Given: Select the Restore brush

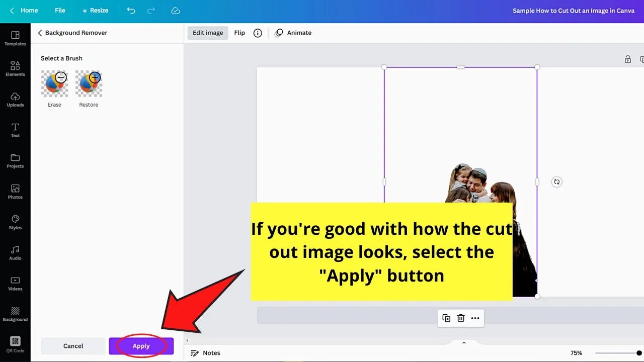Looking at the screenshot, I should pos(89,83).
